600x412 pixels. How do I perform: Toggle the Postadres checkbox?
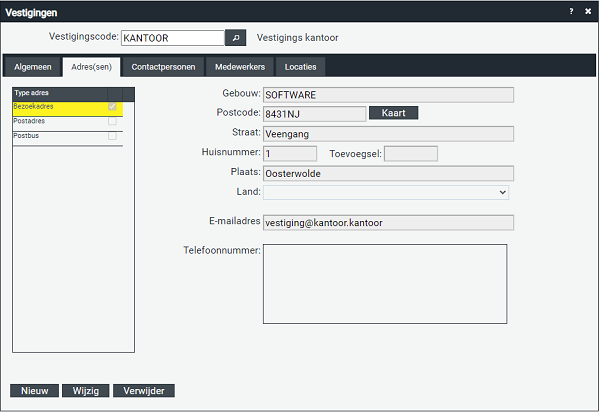(112, 121)
